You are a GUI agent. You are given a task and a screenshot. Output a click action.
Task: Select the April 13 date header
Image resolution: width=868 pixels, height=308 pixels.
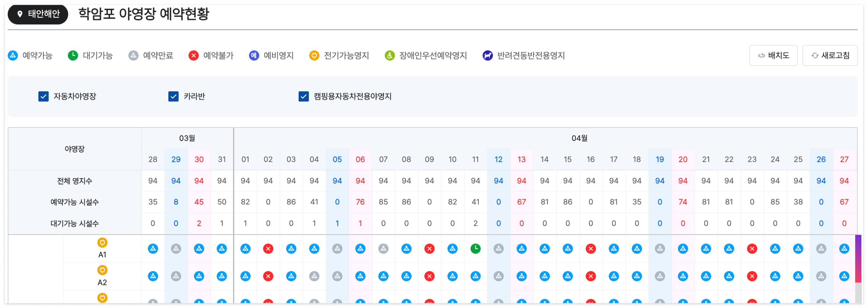pyautogui.click(x=522, y=160)
